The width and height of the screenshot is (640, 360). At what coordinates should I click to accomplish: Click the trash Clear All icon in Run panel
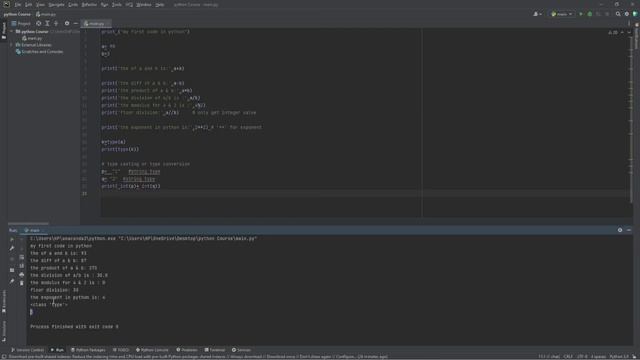coord(22,283)
